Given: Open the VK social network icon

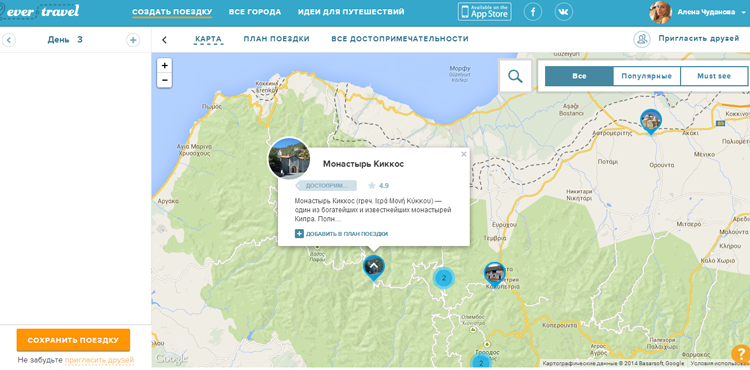Looking at the screenshot, I should (564, 12).
